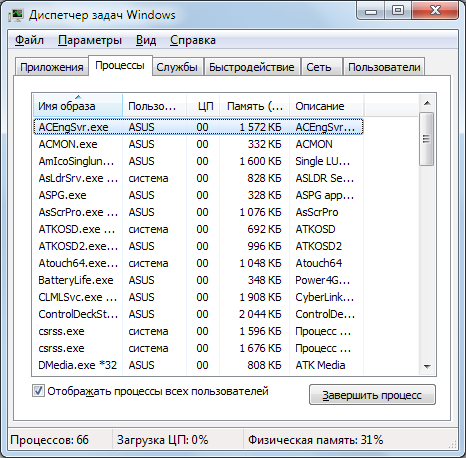
Task: Click the scrollbar up arrow
Action: coord(427,103)
